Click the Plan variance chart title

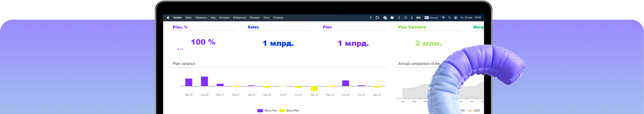point(184,64)
